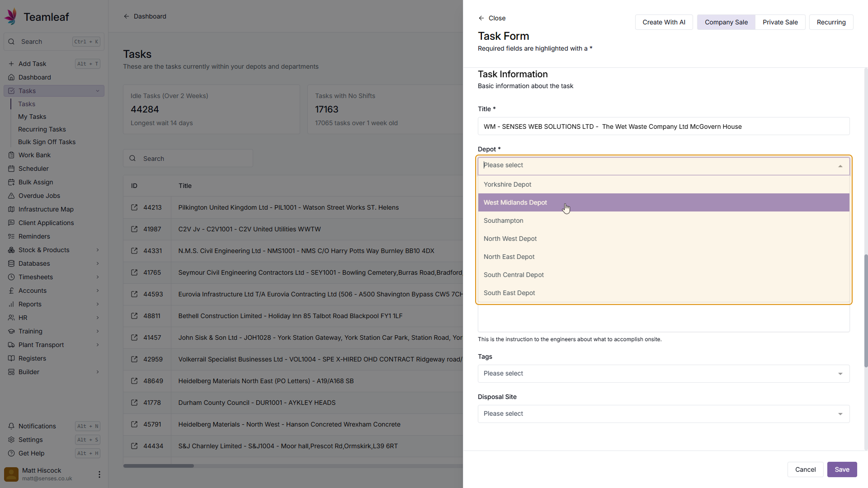Click the Overdue Jobs warning icon
The width and height of the screenshot is (868, 488).
pos(11,196)
